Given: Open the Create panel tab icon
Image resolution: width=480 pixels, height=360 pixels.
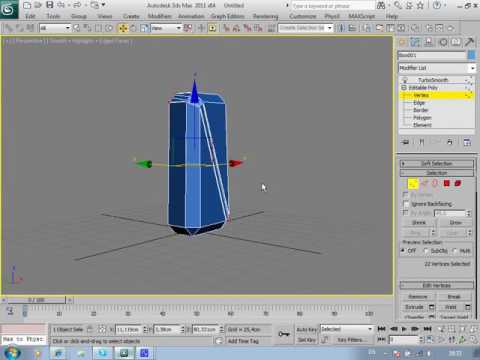Looking at the screenshot, I should click(402, 42).
